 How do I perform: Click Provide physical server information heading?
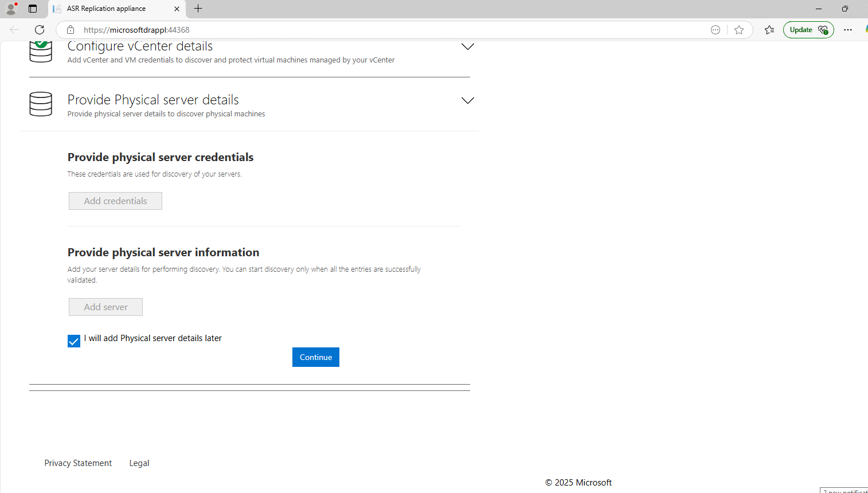click(x=163, y=252)
